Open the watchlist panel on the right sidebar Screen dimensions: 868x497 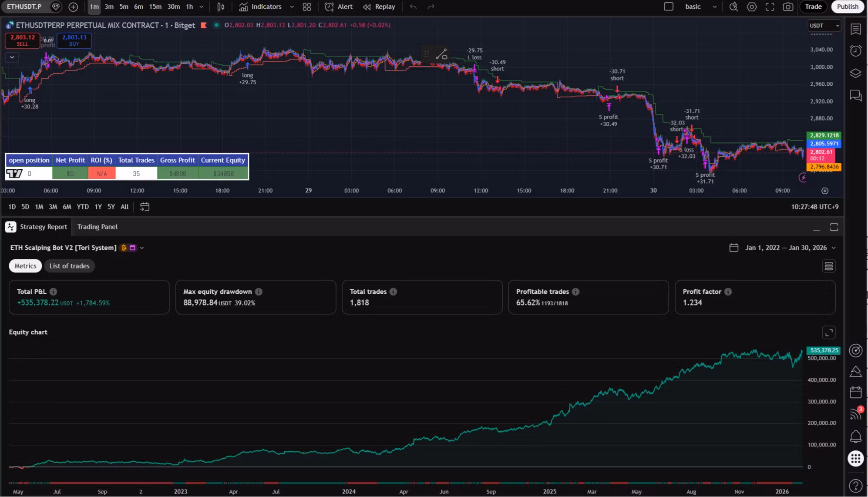click(x=855, y=29)
